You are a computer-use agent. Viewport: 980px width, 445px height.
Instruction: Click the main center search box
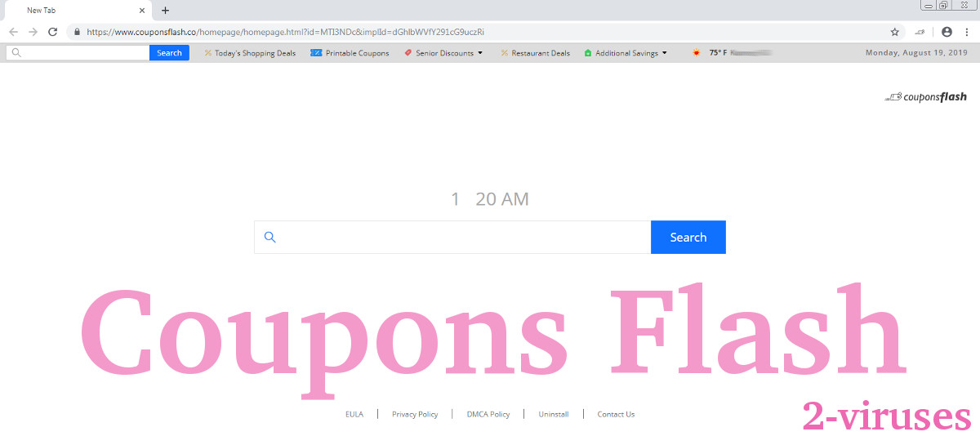[452, 237]
